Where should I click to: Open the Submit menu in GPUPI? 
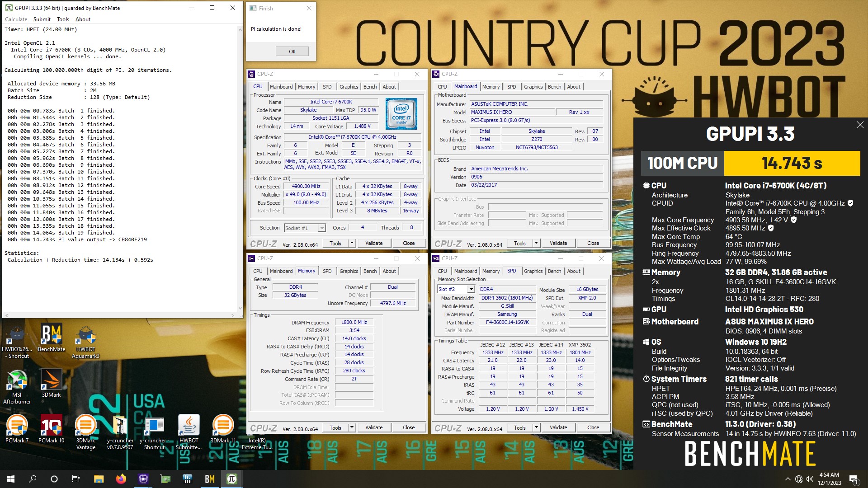pos(42,19)
